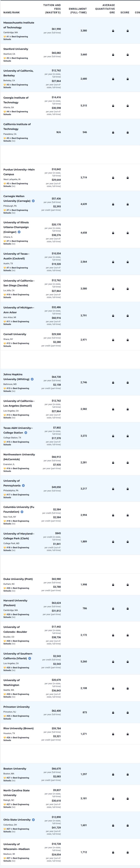This screenshot has height=868, width=140.
Task: Click the verified badge next to Carnegie Mellon University
Action: click(x=33, y=201)
